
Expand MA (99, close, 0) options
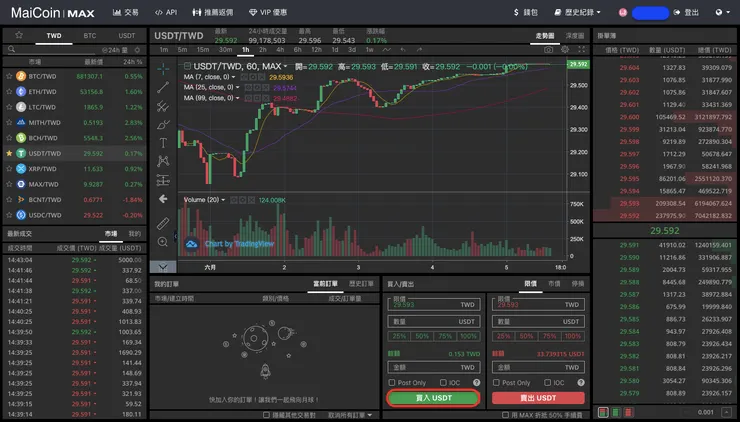[237, 98]
